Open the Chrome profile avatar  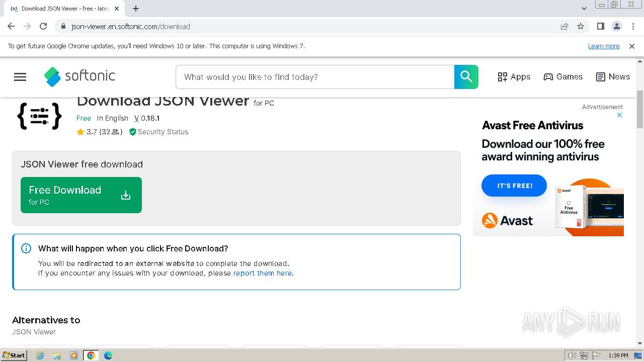(617, 27)
